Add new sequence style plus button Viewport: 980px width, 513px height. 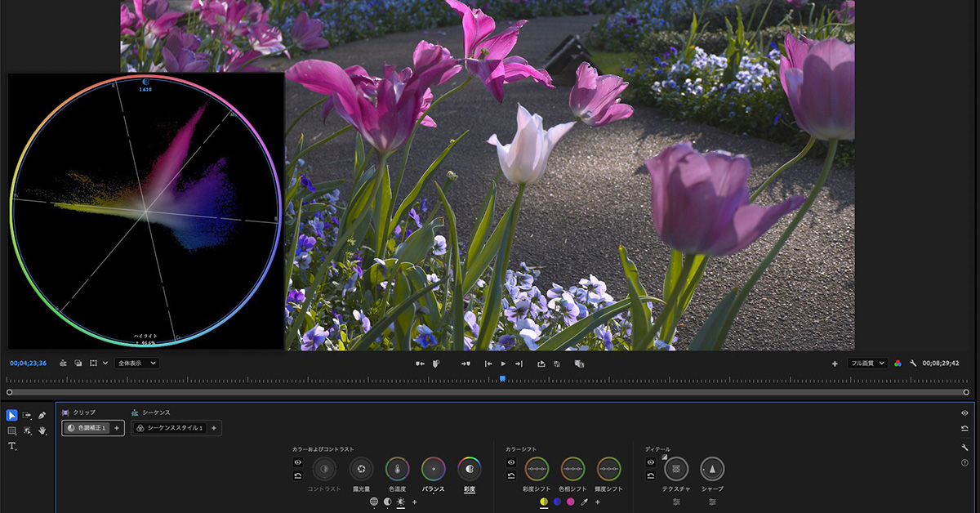214,428
